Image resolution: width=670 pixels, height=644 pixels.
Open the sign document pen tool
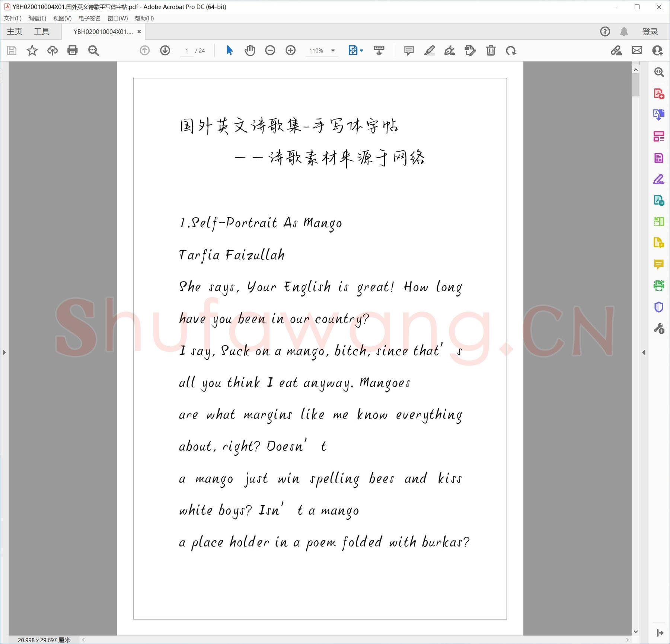pos(450,50)
